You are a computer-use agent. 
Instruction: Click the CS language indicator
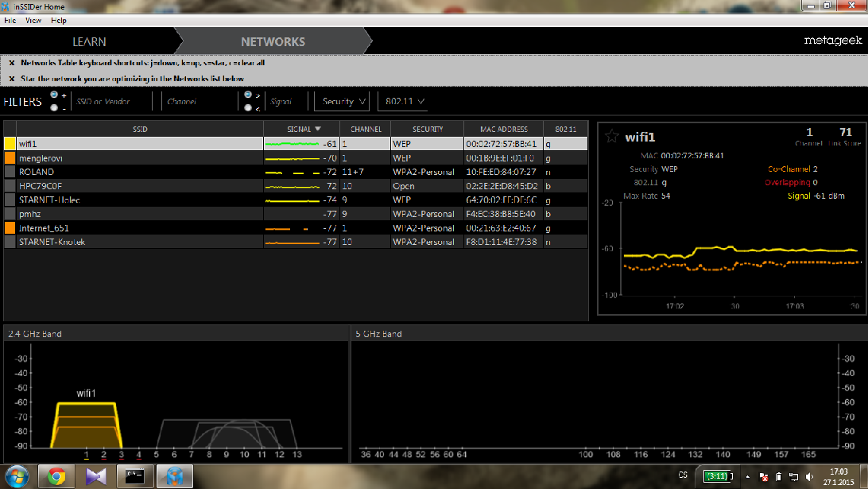click(x=683, y=475)
